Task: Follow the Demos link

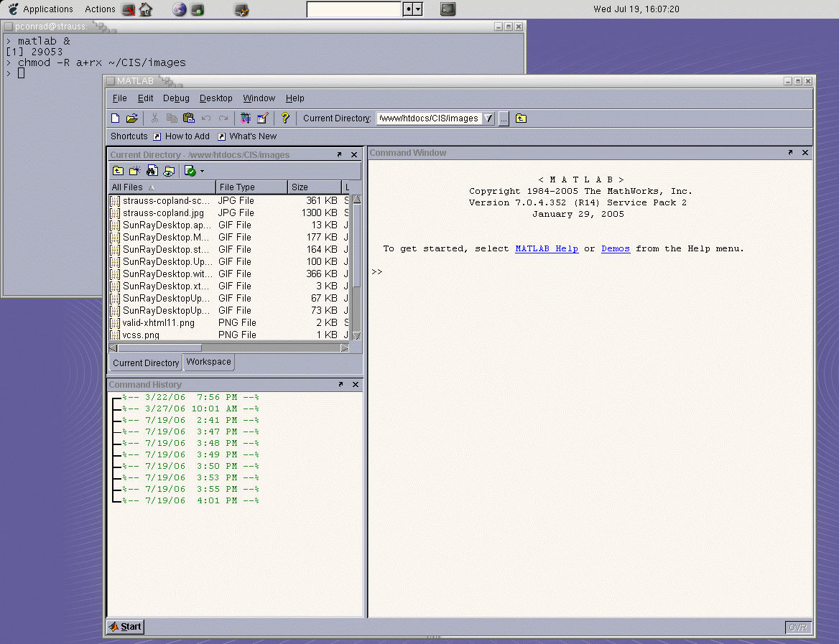Action: pos(616,248)
